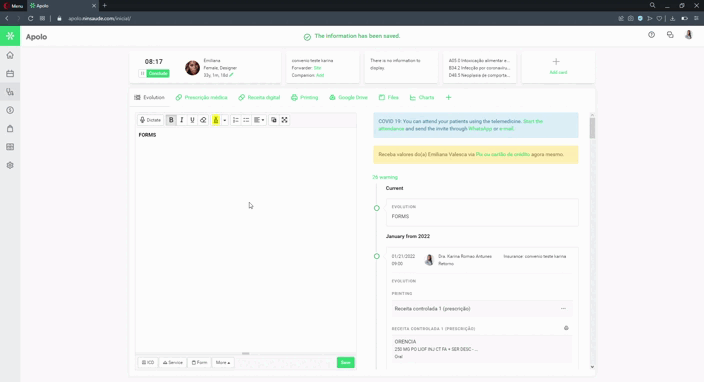Click the Pix ou cartão de crédito link
The height and width of the screenshot is (382, 704).
502,154
